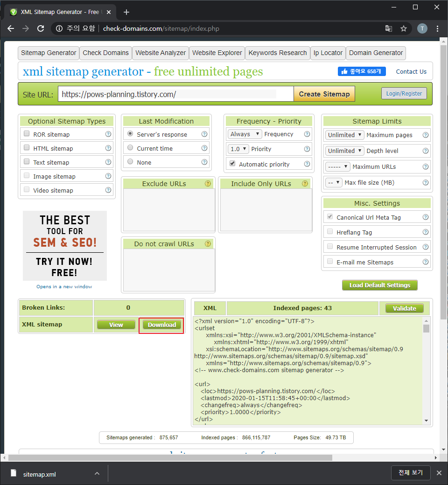
Task: Click into the Site URL field
Action: (x=176, y=94)
